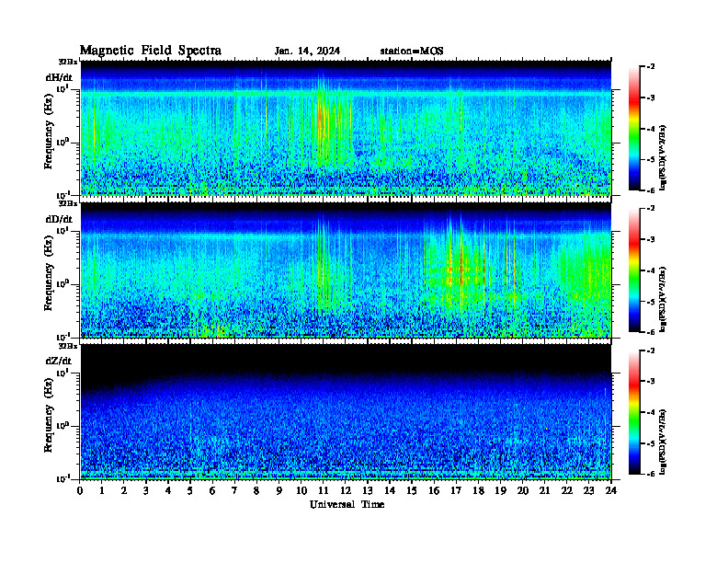728x563 pixels.
Task: Click the dZ/dt panel color bar
Action: coord(633,412)
